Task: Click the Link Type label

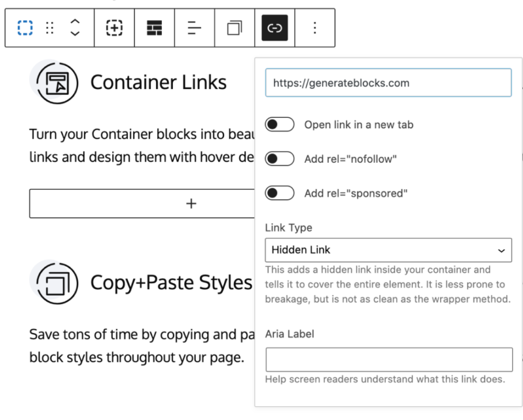Action: pyautogui.click(x=289, y=227)
